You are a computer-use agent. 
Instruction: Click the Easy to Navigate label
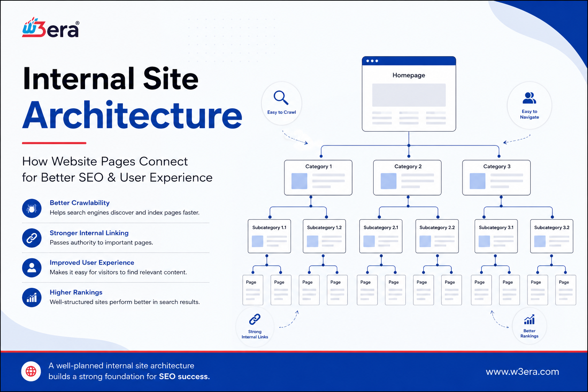click(529, 114)
